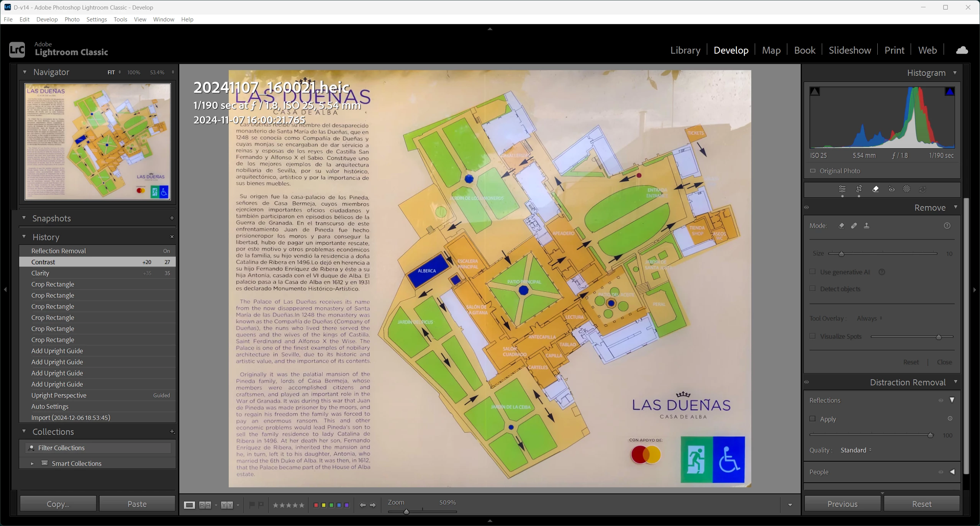The height and width of the screenshot is (526, 980).
Task: Enable Detect objects checkbox
Action: click(x=813, y=288)
